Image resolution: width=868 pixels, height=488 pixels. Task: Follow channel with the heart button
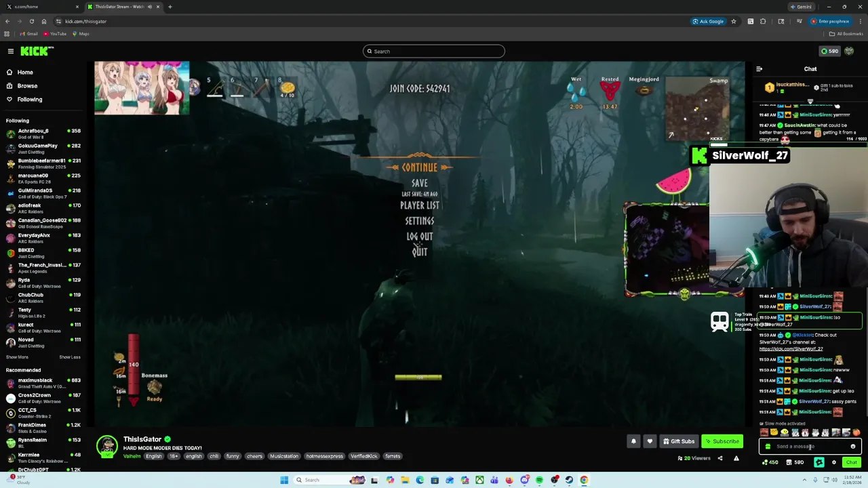coord(650,441)
